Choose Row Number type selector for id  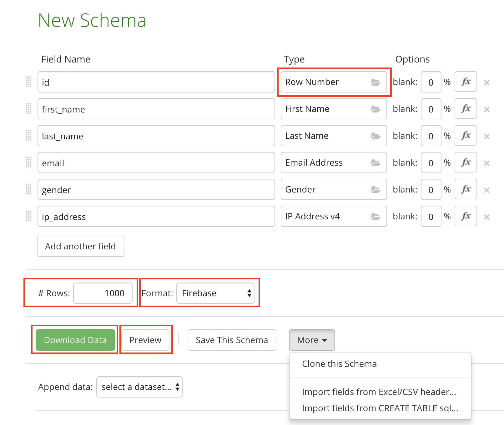coord(334,82)
